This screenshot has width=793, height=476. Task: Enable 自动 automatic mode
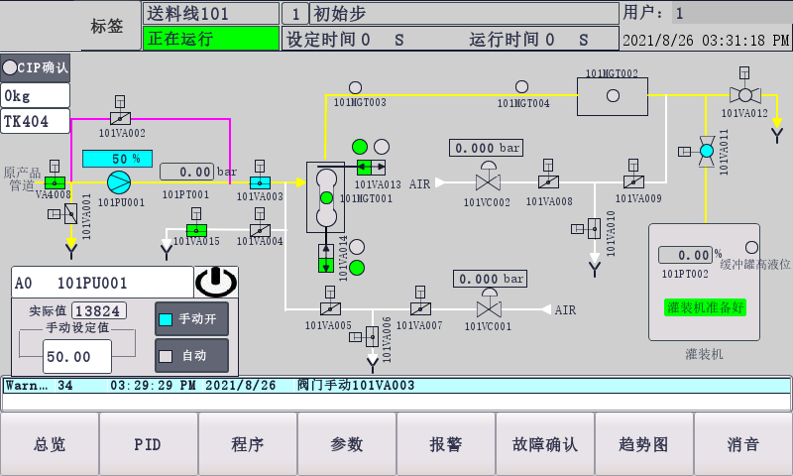[192, 355]
